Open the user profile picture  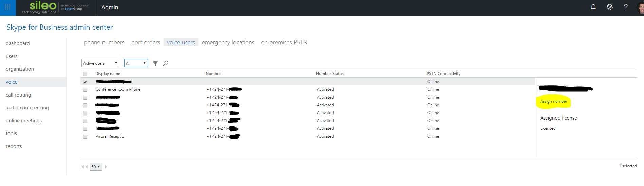pyautogui.click(x=640, y=7)
